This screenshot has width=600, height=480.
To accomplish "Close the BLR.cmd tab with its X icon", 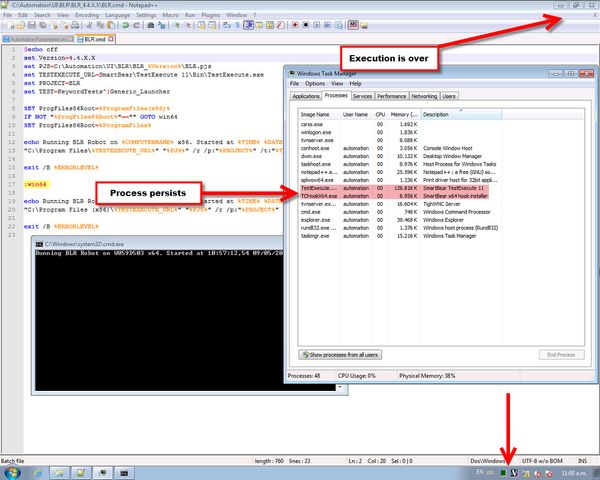I will tap(112, 38).
